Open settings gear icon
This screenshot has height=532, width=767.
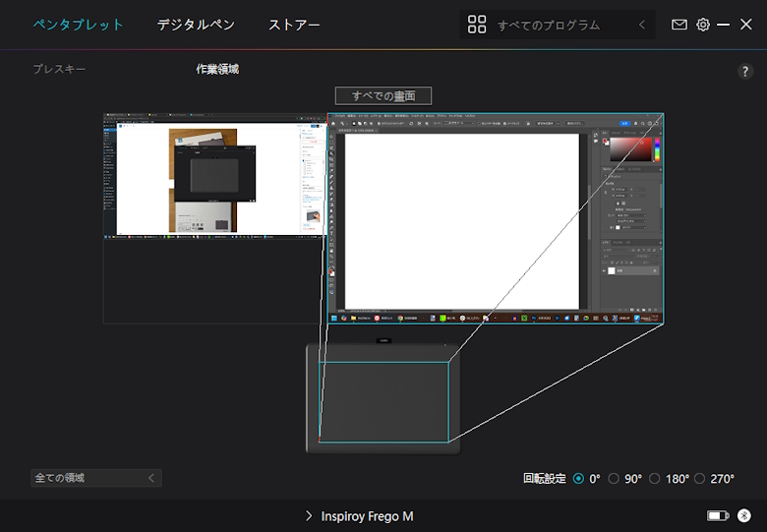click(703, 25)
